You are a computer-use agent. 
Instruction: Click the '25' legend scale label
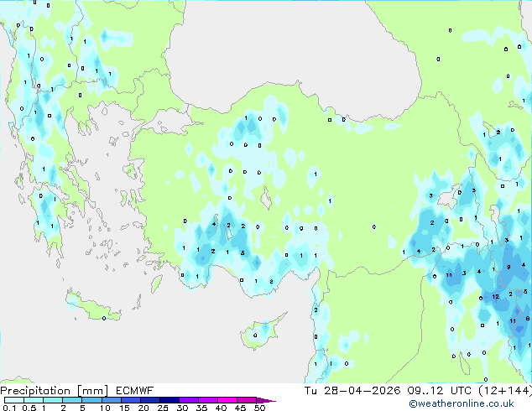(163, 408)
